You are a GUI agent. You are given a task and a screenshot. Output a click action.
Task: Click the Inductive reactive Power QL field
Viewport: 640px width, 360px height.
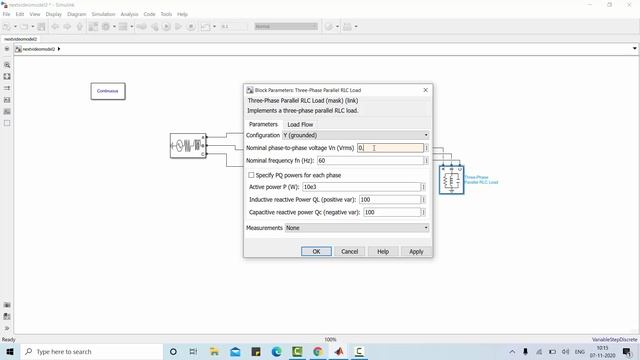390,200
